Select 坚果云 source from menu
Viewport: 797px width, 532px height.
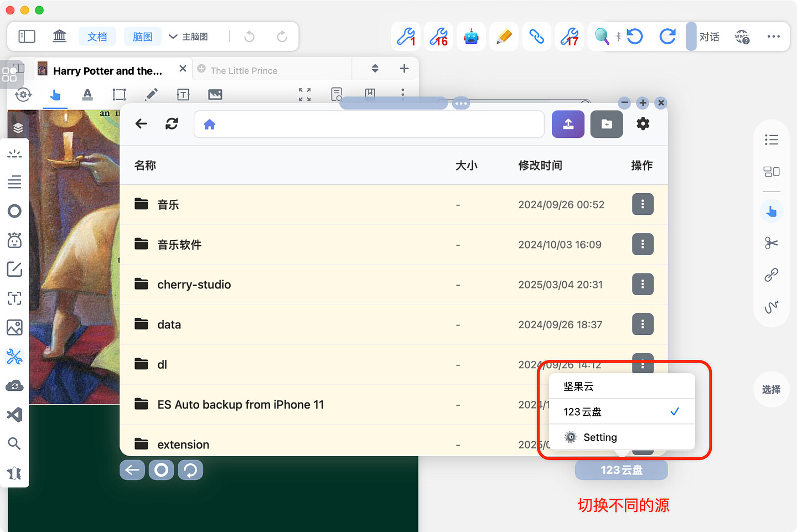(622, 386)
